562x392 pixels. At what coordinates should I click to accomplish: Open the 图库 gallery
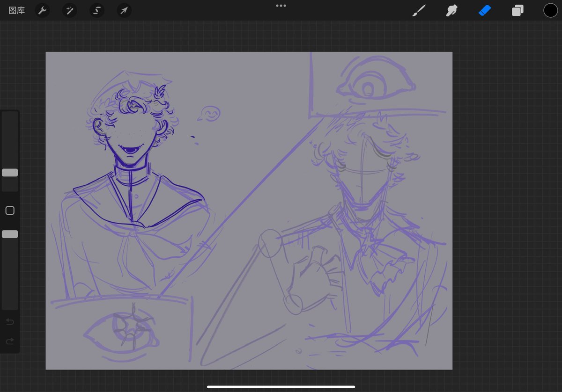coord(17,10)
